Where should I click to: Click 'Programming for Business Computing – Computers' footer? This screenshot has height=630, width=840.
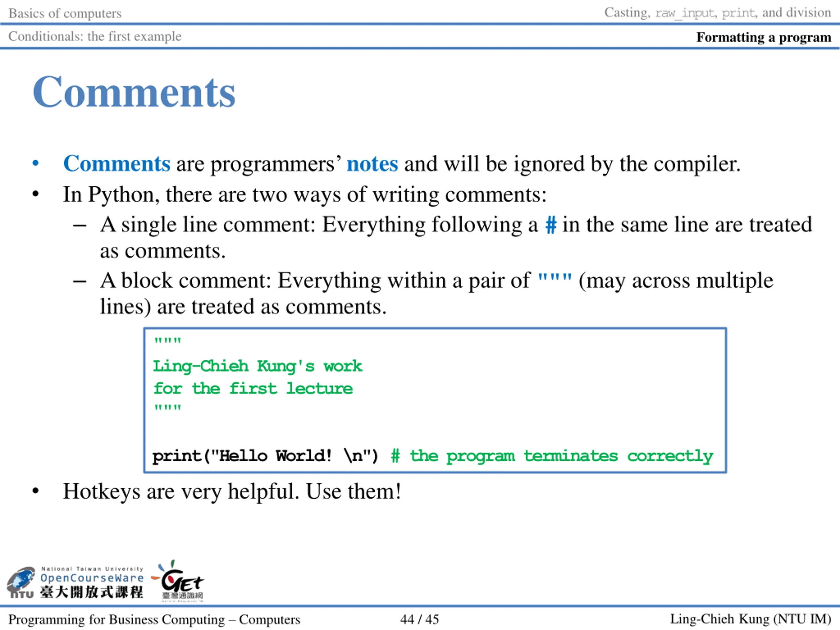coord(154,619)
